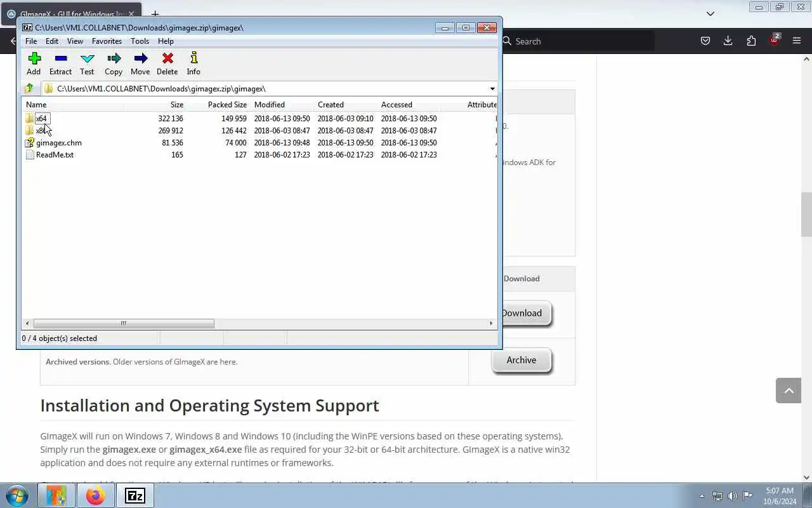The image size is (812, 508).
Task: Run the Test toolbar command
Action: [x=87, y=63]
